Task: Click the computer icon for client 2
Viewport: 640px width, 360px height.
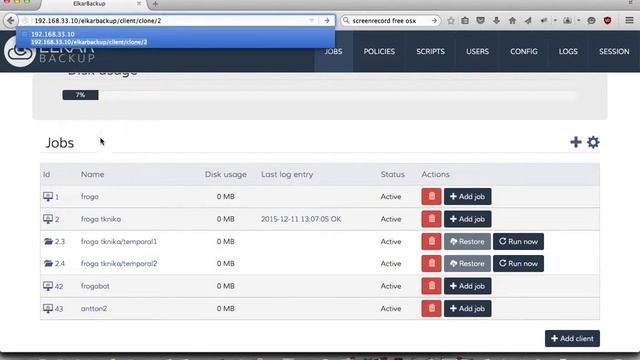Action: pyautogui.click(x=48, y=219)
